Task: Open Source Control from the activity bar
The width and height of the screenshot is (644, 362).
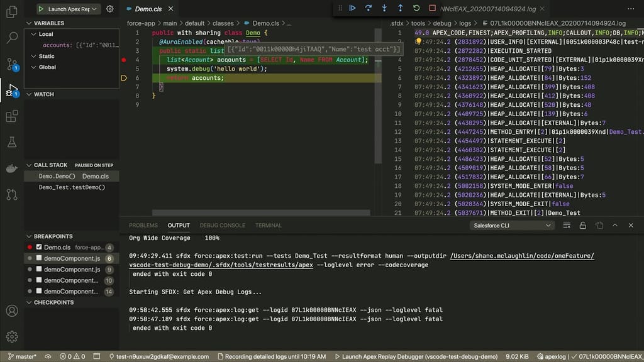Action: click(x=13, y=63)
